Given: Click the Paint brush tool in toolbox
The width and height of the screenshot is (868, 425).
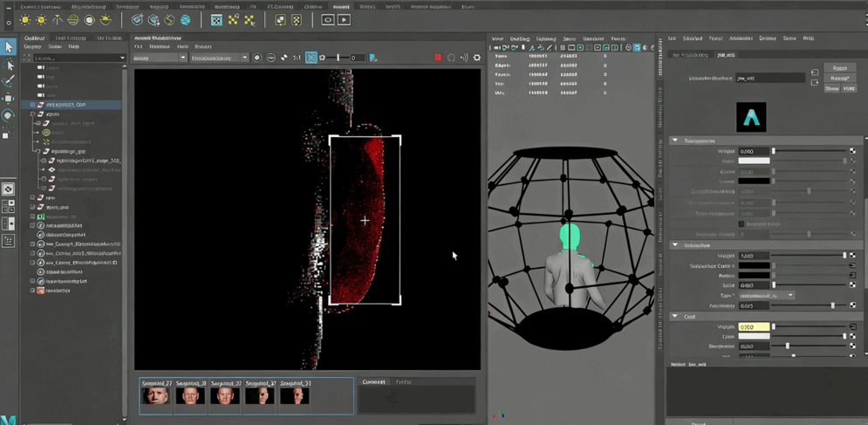Looking at the screenshot, I should coord(9,81).
